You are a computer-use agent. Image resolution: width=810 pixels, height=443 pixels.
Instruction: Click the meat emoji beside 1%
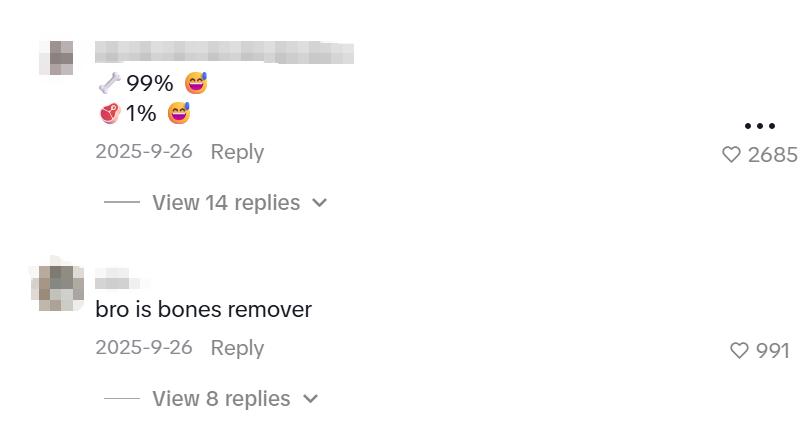point(110,114)
